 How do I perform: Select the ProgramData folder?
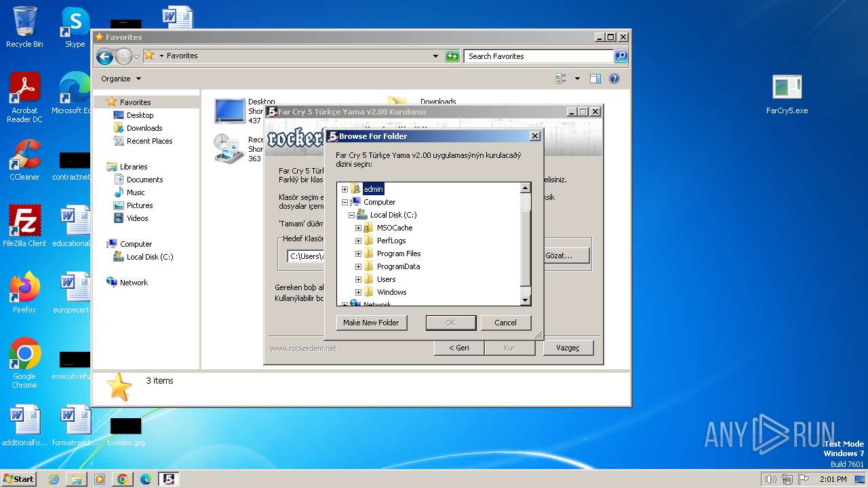(398, 266)
